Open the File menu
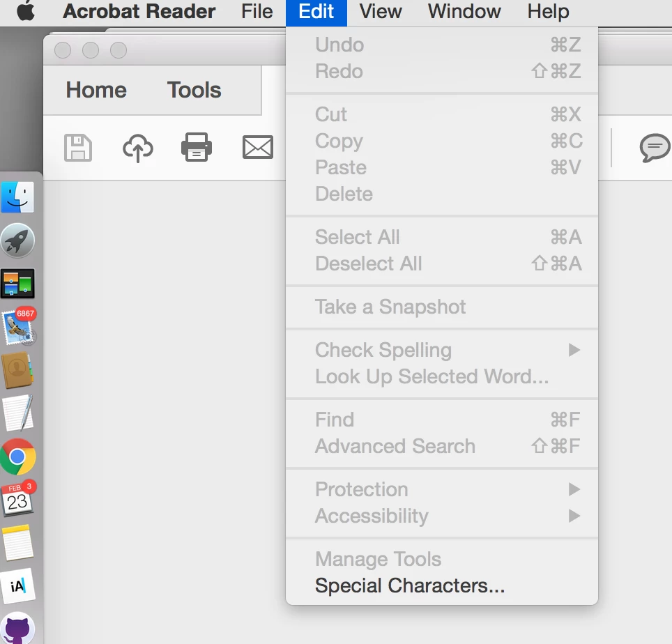 257,12
